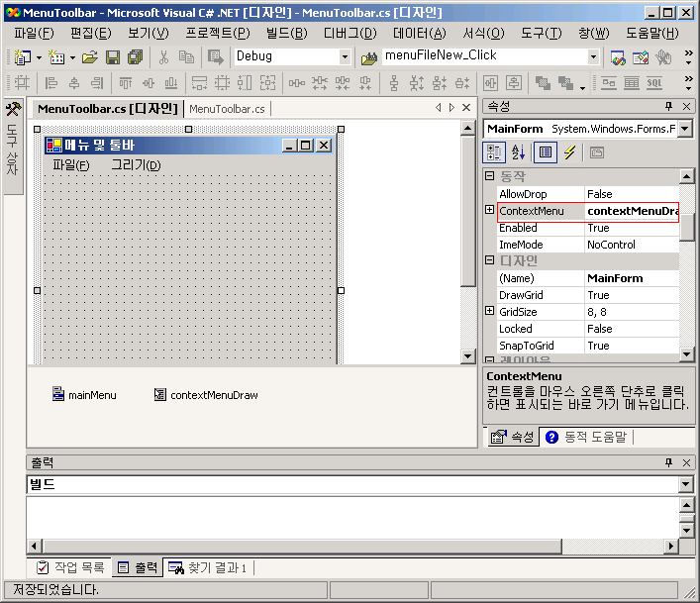Select the mainMenu component in tray
The image size is (700, 603).
coord(84,395)
